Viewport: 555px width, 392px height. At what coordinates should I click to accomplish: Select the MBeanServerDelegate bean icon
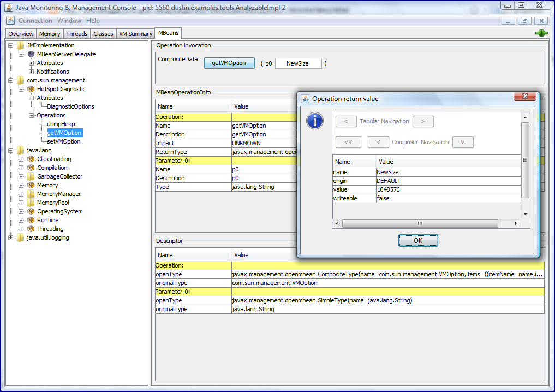(x=31, y=54)
